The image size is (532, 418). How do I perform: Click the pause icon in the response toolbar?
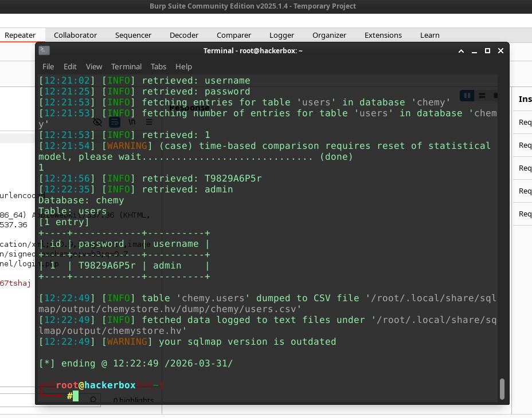point(467,95)
